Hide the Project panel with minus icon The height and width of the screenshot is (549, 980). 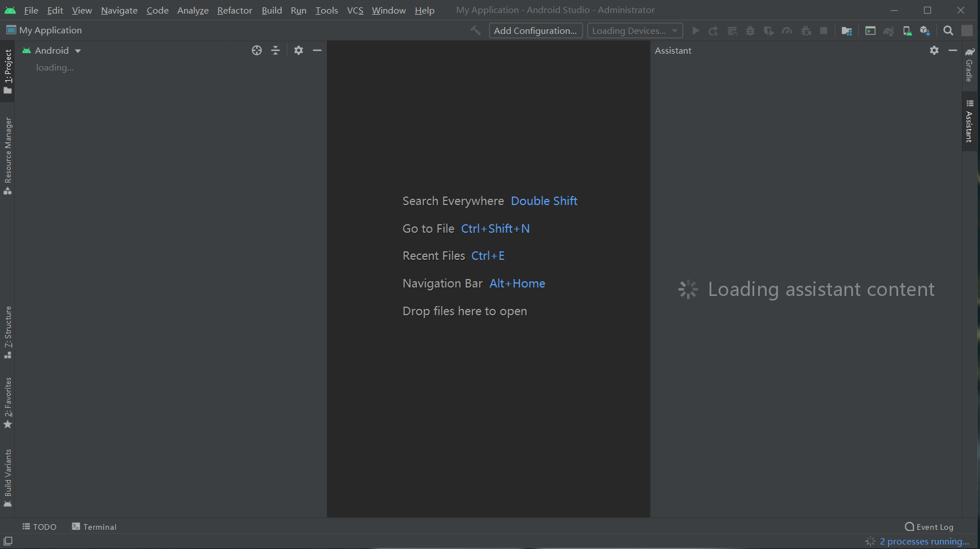317,50
